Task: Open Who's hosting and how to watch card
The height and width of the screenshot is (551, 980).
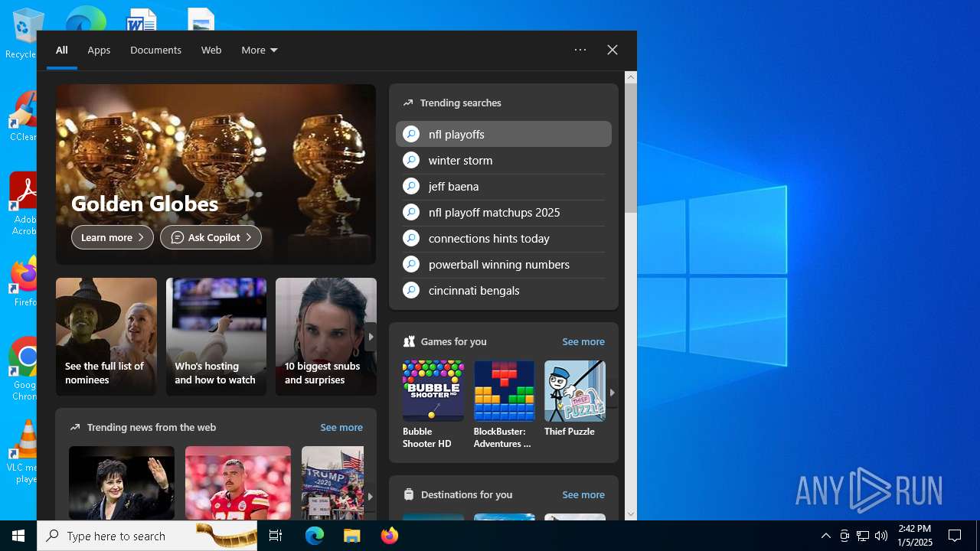Action: click(217, 337)
